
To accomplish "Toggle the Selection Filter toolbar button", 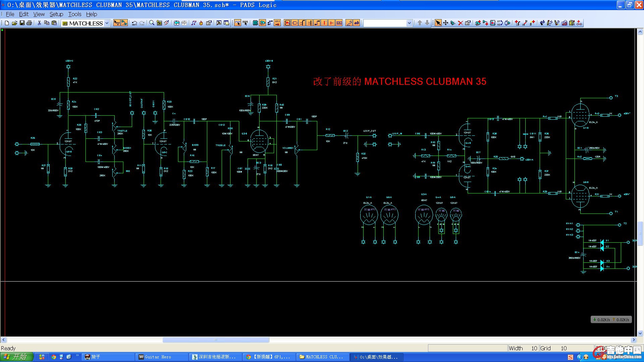I will [x=117, y=23].
